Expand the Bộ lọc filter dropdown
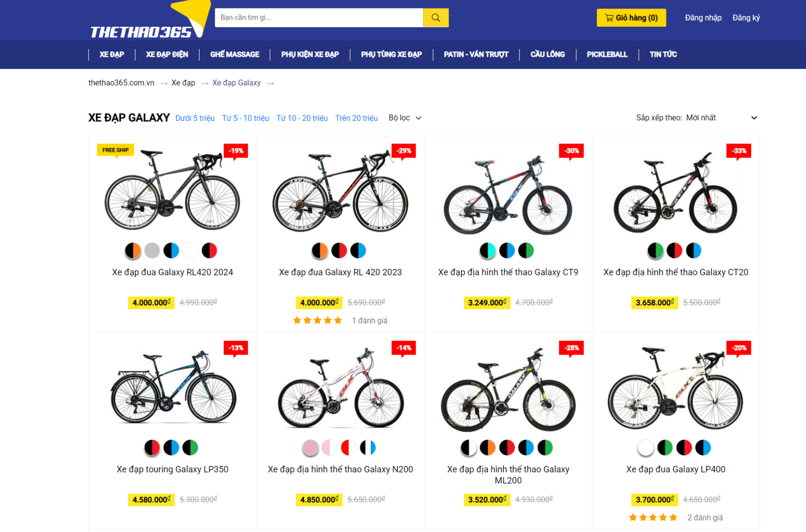The height and width of the screenshot is (532, 806). point(405,118)
